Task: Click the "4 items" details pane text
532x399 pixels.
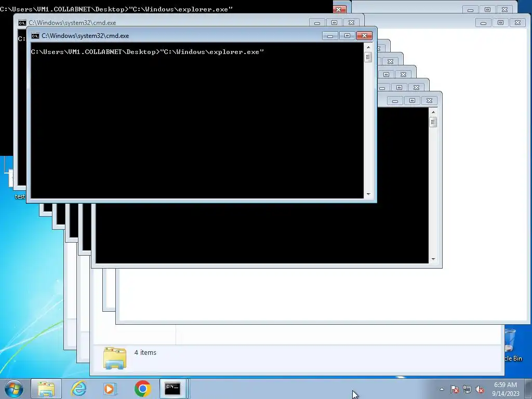Action: [145, 353]
